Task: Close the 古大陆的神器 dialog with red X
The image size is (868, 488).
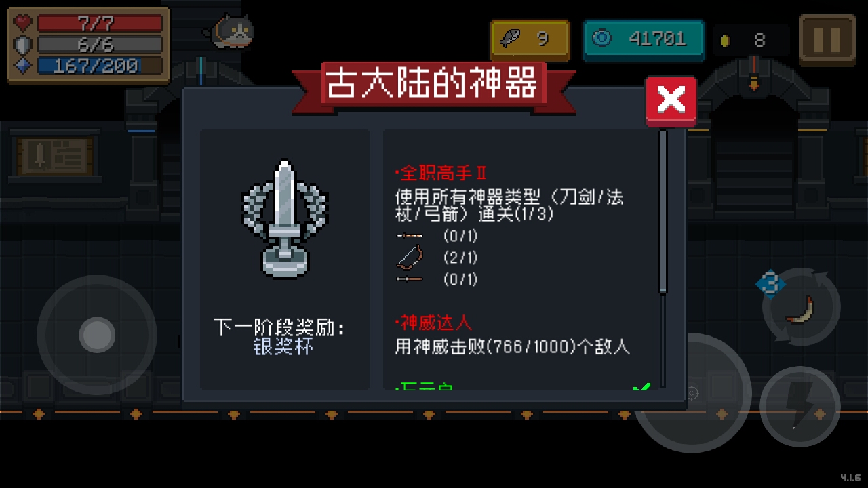Action: (x=671, y=101)
